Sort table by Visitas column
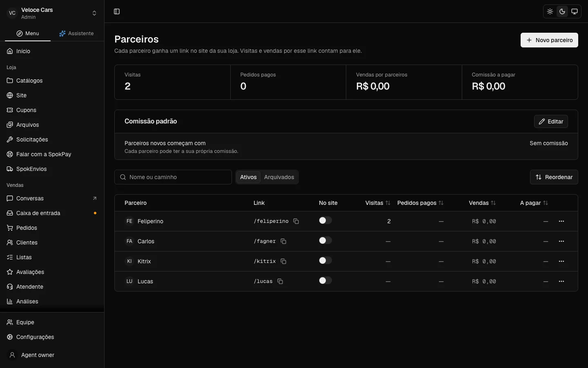Image resolution: width=588 pixels, height=368 pixels. [378, 203]
